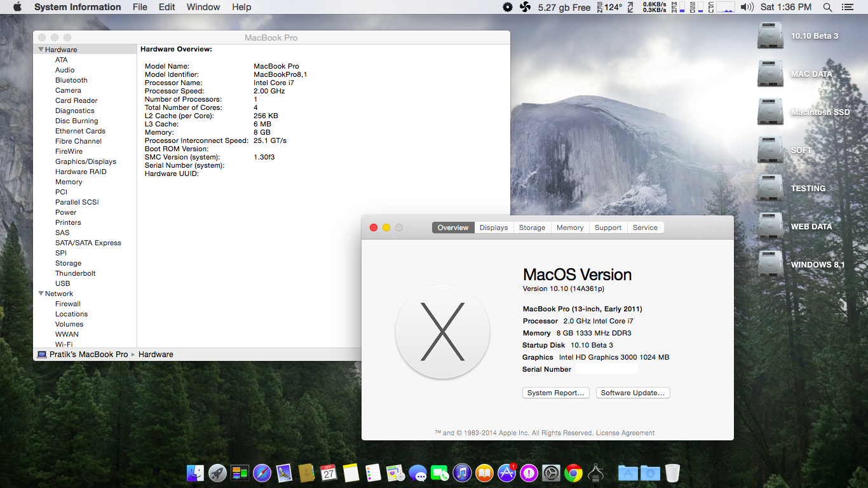Viewport: 868px width, 488px height.
Task: Open the File menu
Action: (x=140, y=7)
